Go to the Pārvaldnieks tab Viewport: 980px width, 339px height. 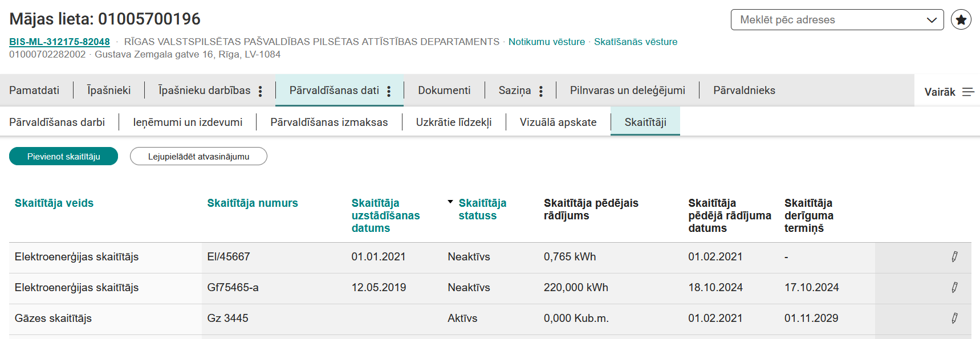point(744,90)
